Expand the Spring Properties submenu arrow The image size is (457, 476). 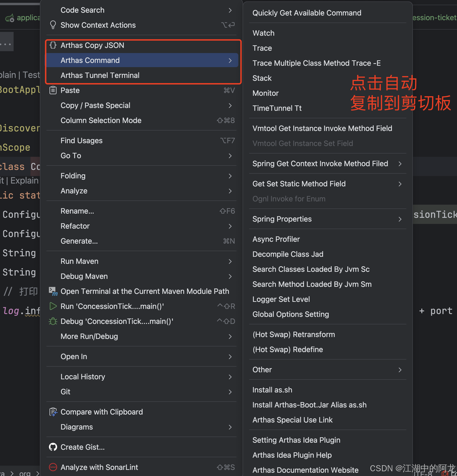(400, 219)
